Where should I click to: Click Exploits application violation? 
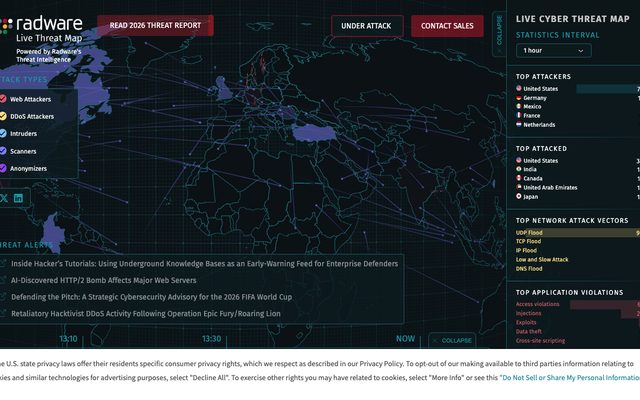tap(526, 322)
